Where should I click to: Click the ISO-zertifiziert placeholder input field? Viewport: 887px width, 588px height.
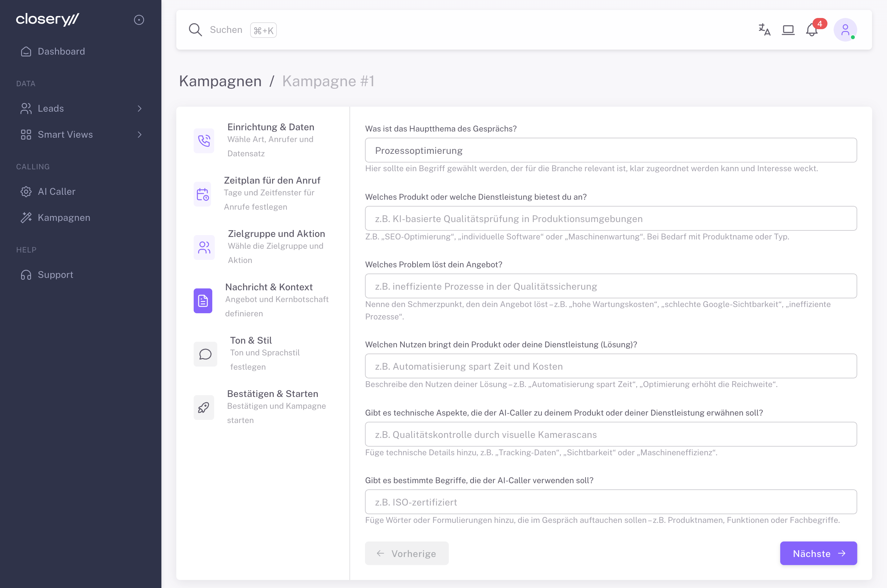coord(610,502)
